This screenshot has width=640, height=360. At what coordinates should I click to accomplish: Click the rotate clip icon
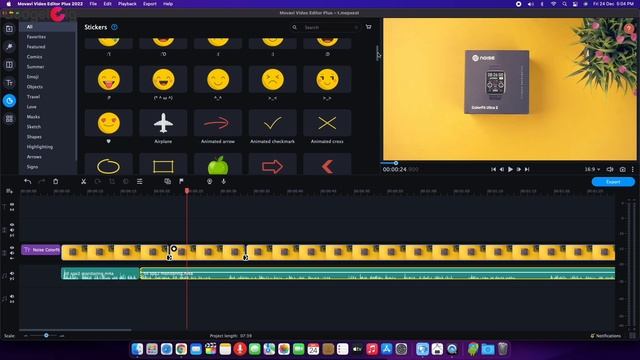click(98, 181)
